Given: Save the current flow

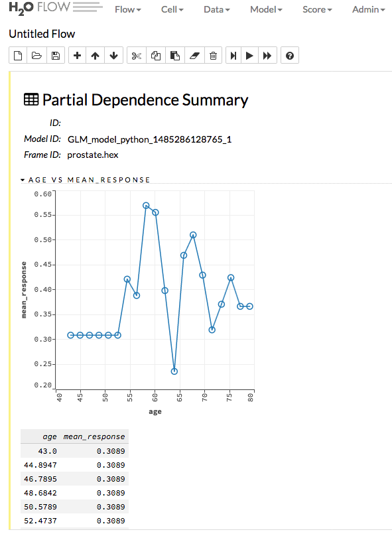Looking at the screenshot, I should pyautogui.click(x=56, y=55).
